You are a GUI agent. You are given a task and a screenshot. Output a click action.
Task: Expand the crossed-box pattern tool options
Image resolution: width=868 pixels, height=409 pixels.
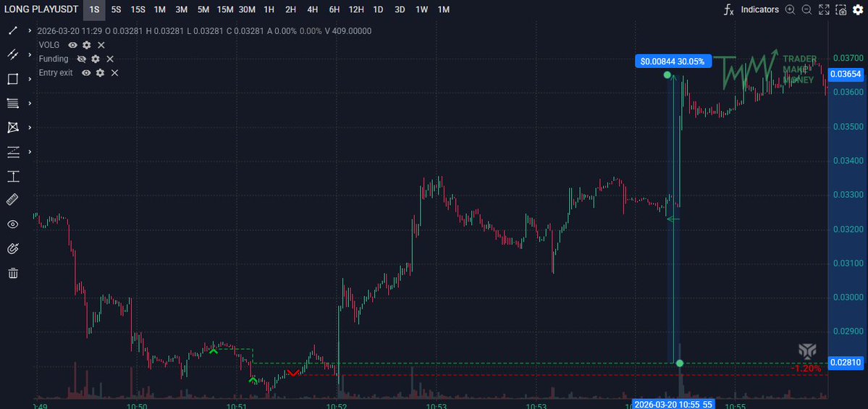tap(30, 127)
